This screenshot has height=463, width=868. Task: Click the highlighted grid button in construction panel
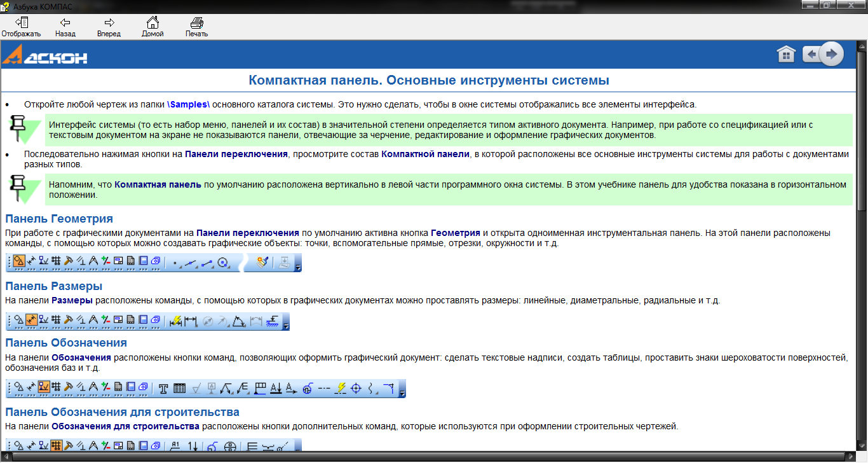[x=56, y=446]
